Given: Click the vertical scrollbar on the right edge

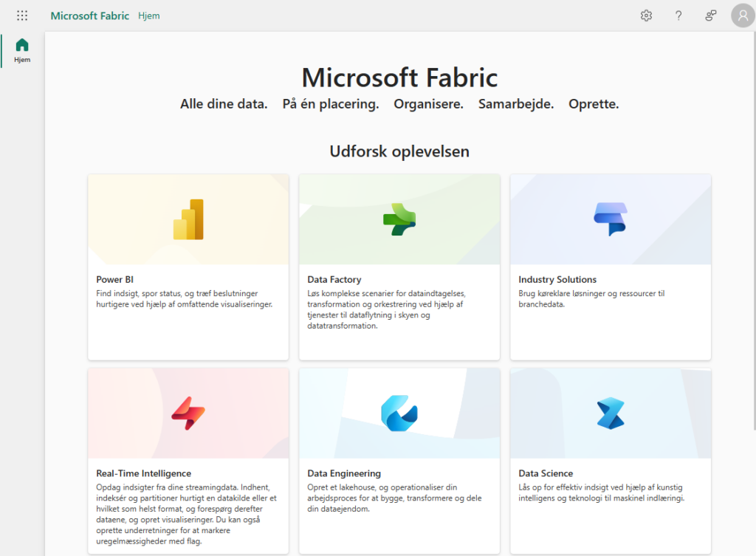Looking at the screenshot, I should [754, 230].
